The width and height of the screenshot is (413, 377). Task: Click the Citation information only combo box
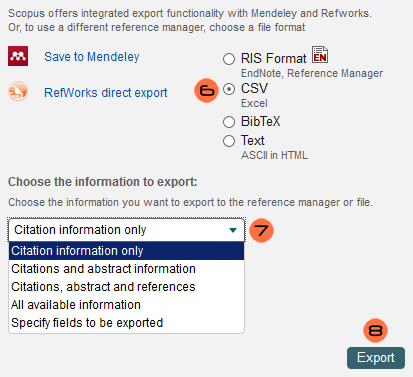pyautogui.click(x=126, y=230)
